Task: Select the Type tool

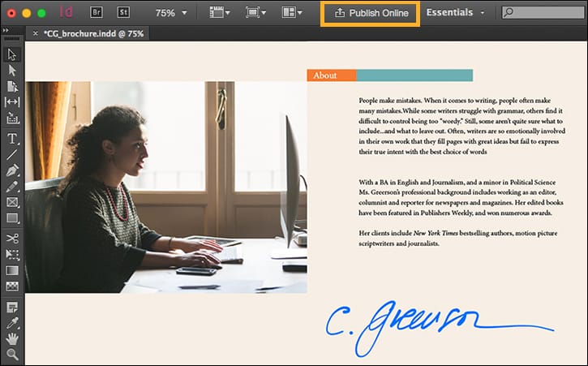Action: tap(12, 138)
